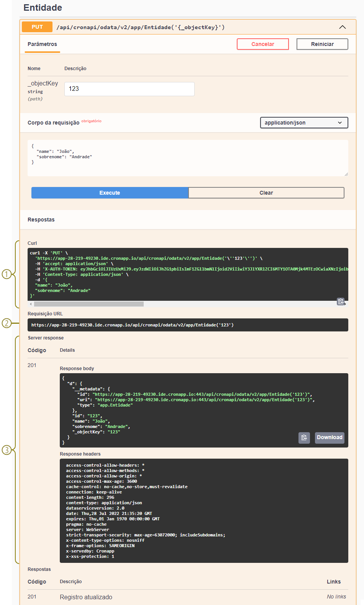Click the 'x-servedby: Cronapp' header line
This screenshot has height=605, width=364.
[x=90, y=551]
